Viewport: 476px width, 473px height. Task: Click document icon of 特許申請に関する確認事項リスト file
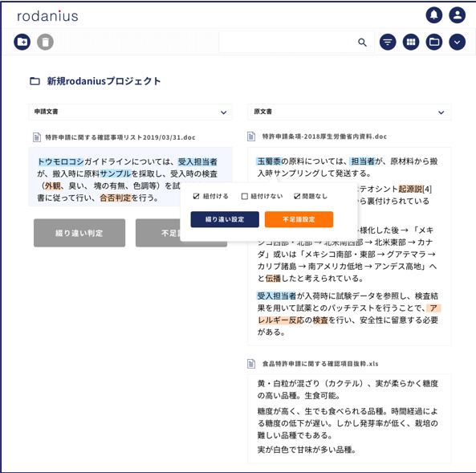click(37, 137)
